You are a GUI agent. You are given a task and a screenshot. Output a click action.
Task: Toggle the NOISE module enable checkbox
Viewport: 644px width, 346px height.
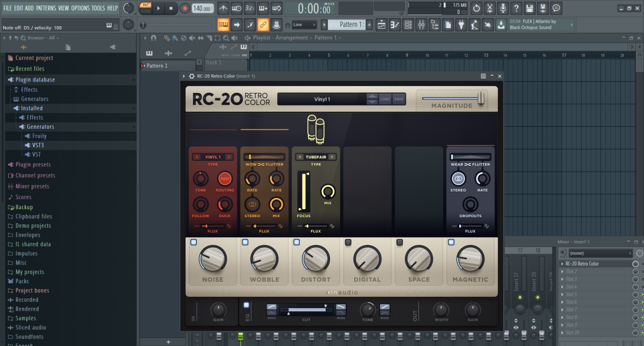coord(194,242)
